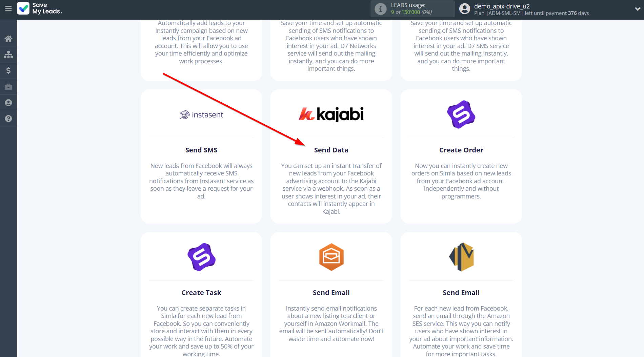
Task: Expand the account dropdown chevron
Action: coord(637,9)
